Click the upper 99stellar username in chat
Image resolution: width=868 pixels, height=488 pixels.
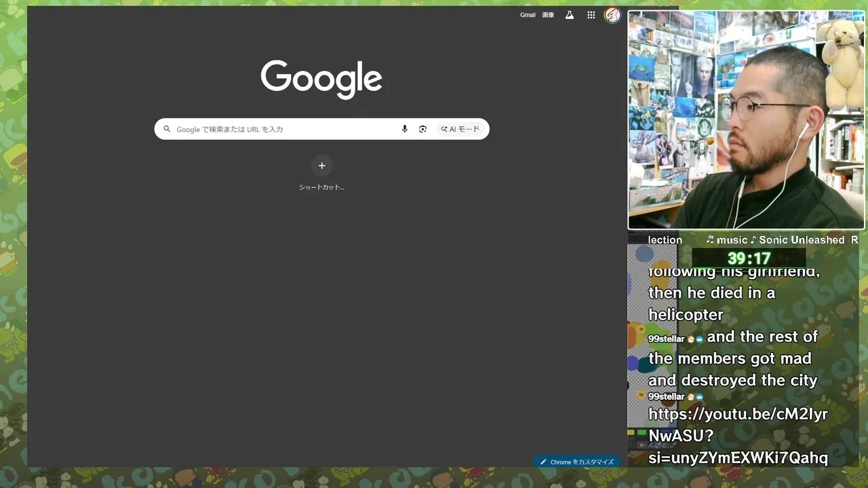(666, 339)
